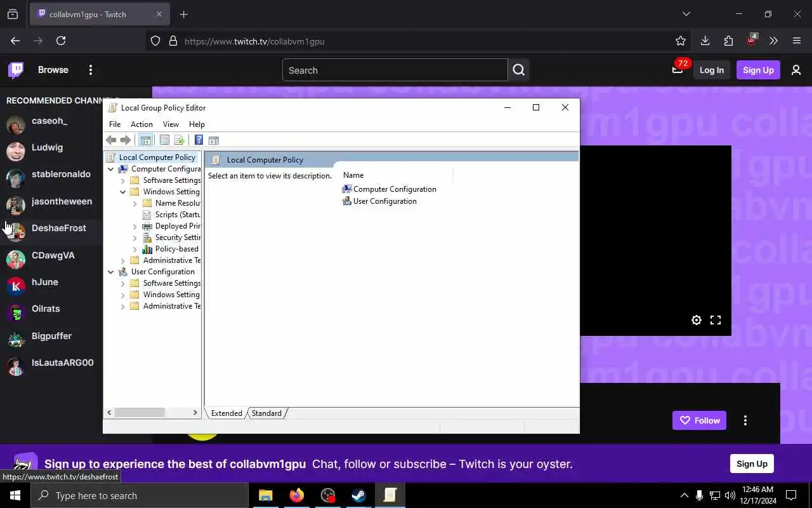Click the tree pane scroll-right arrow
The width and height of the screenshot is (812, 508).
[x=195, y=413]
